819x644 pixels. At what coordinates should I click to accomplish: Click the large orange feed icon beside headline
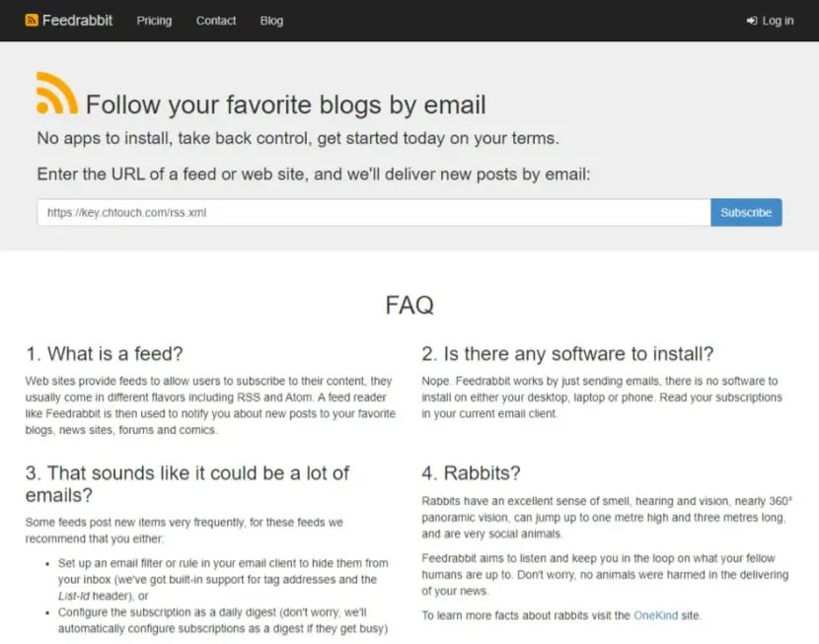pyautogui.click(x=57, y=93)
